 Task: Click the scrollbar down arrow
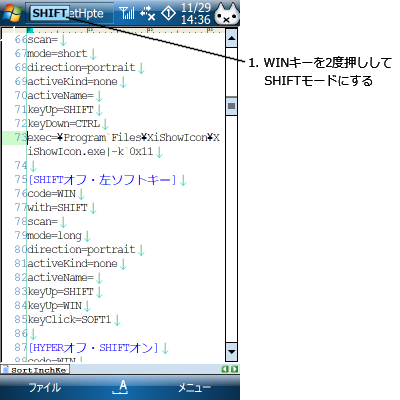click(231, 351)
